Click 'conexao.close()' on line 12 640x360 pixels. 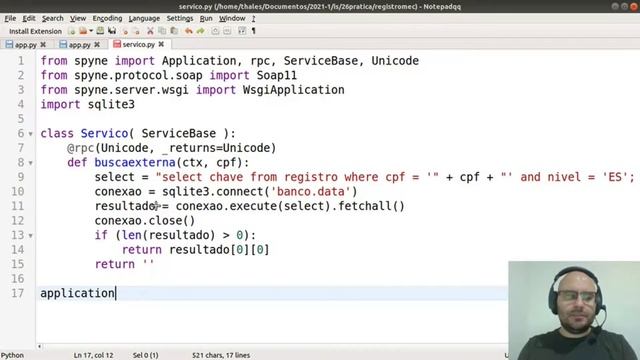click(145, 221)
